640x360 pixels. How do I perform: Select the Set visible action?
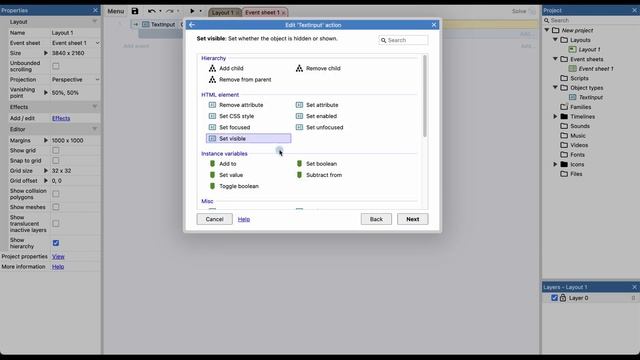pos(249,139)
